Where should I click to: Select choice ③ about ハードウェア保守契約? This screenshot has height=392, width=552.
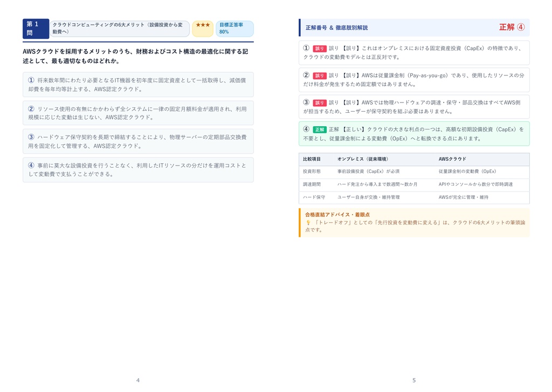pos(138,141)
